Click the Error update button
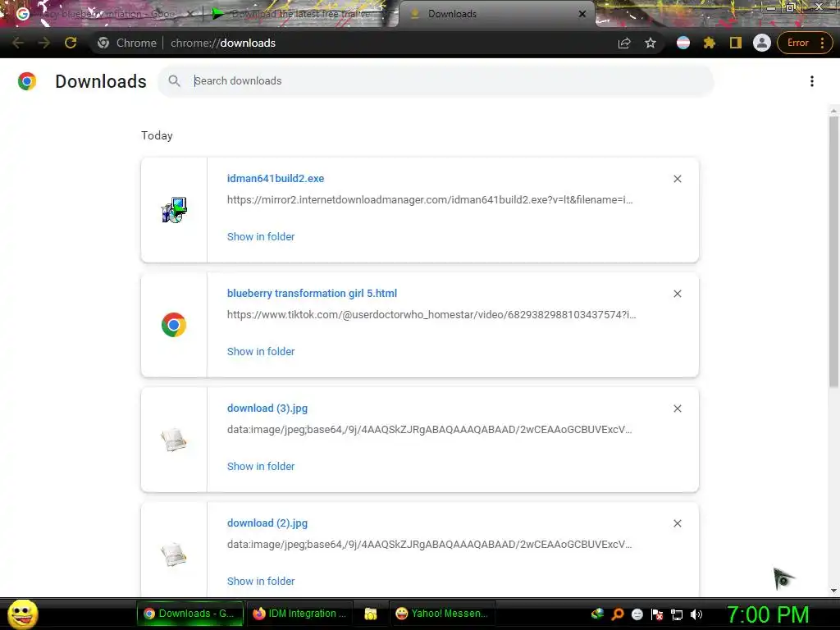The image size is (840, 630). point(797,43)
